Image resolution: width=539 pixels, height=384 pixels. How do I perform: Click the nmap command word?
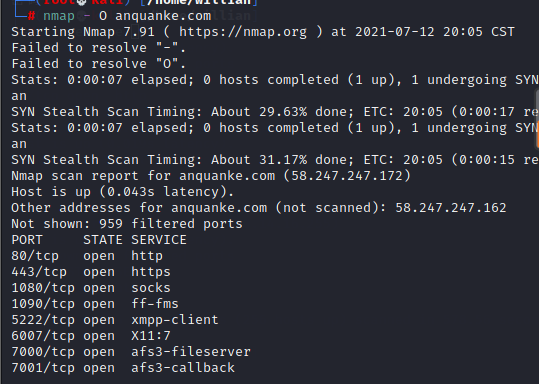pos(59,16)
